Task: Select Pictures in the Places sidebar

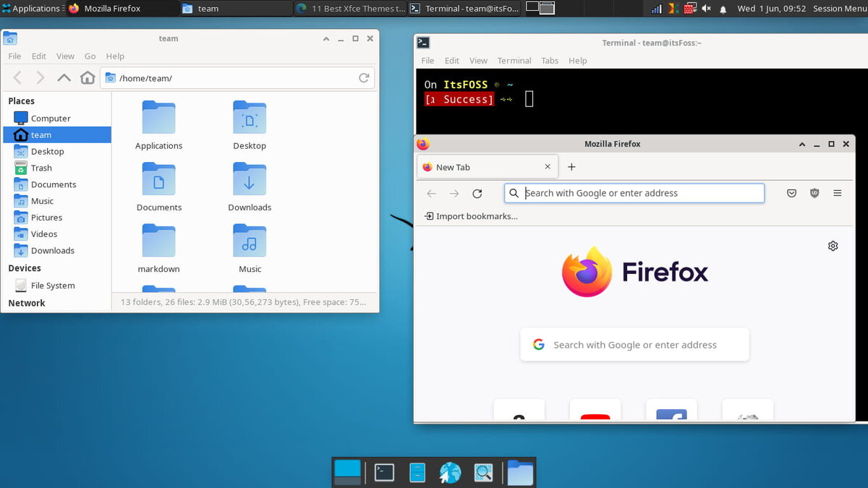Action: pos(57,218)
